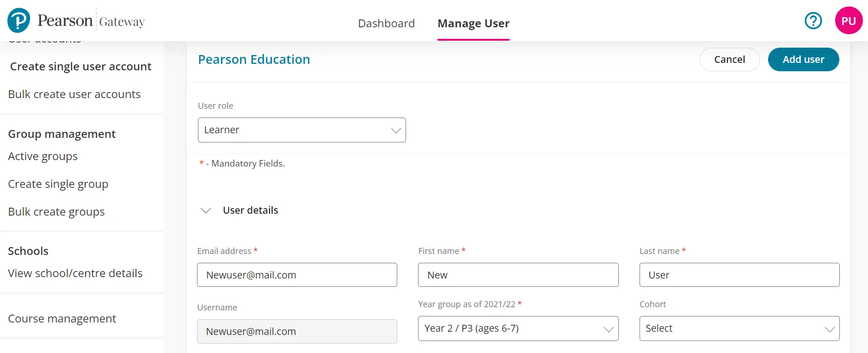Open the User role dropdown
Screen dimensions: 868x353
(x=302, y=130)
